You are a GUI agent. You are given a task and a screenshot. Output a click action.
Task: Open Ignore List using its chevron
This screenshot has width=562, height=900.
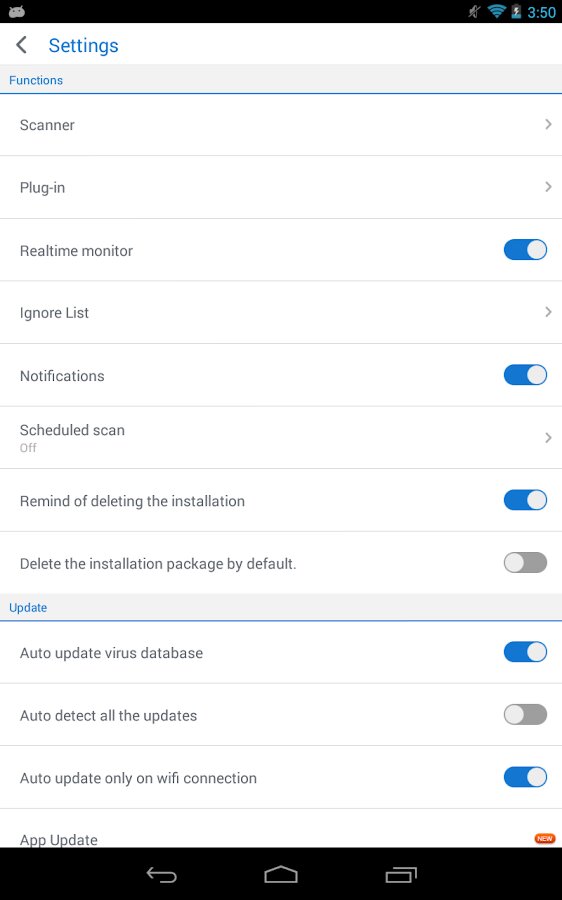[548, 312]
